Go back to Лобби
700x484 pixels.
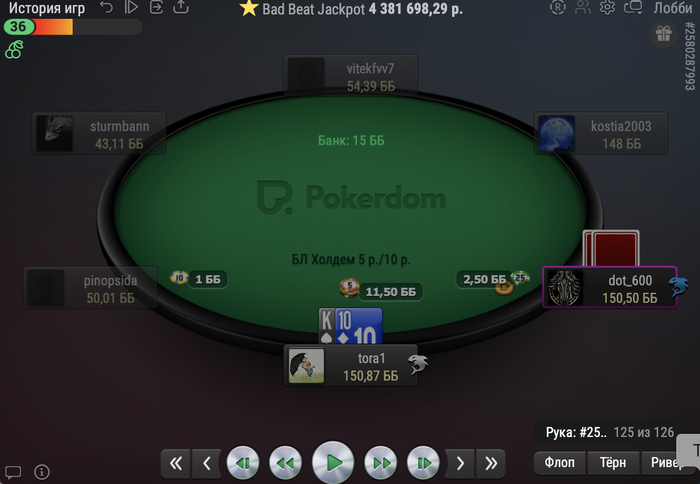point(673,8)
